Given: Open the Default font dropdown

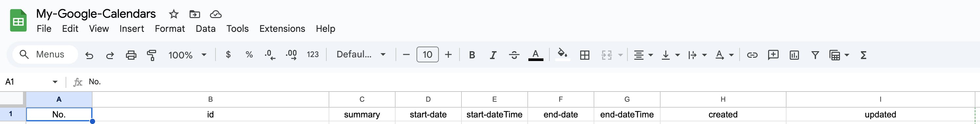Looking at the screenshot, I should pyautogui.click(x=361, y=54).
